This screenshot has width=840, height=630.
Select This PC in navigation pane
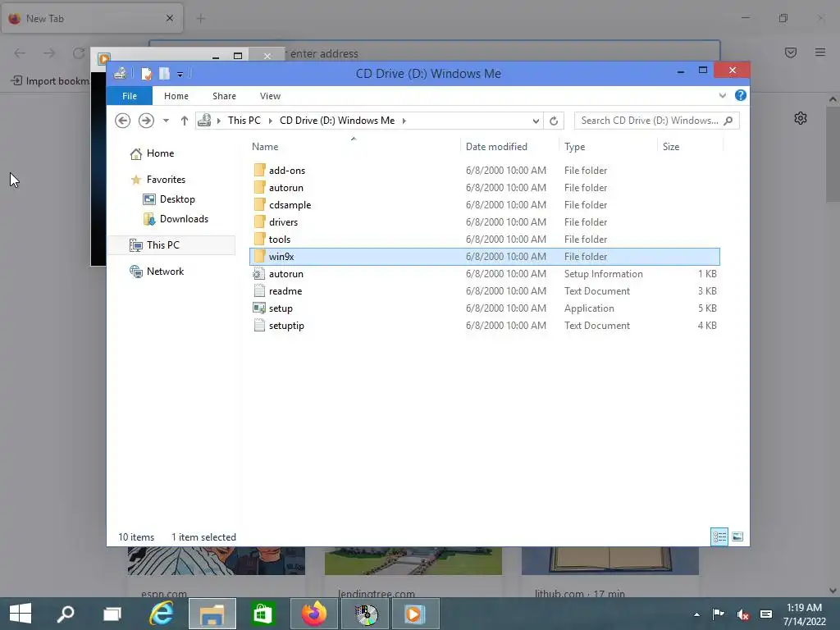(x=171, y=244)
